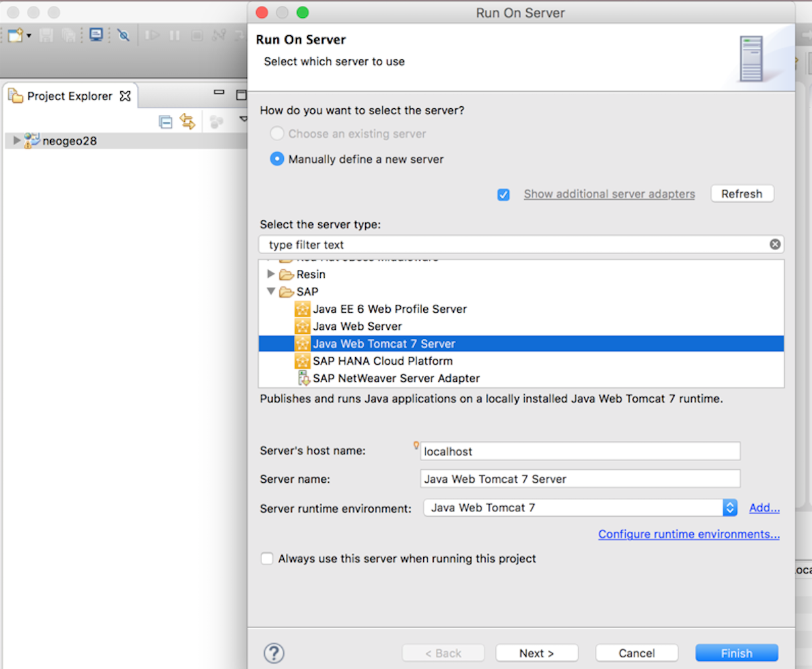
Task: Click the Next button
Action: point(537,653)
